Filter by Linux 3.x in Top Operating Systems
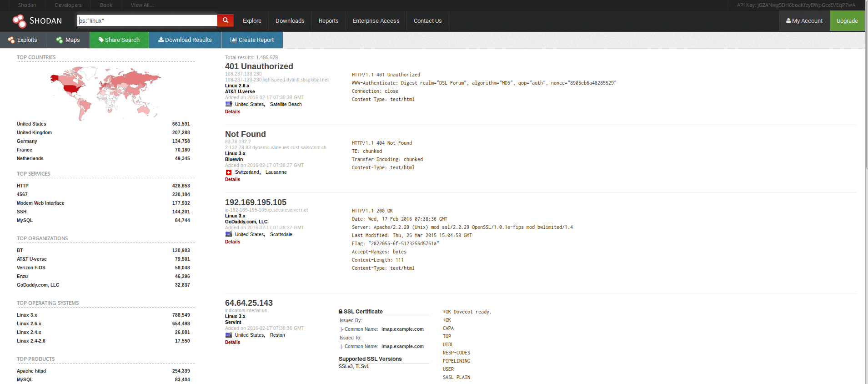Viewport: 868px width, 384px height. pyautogui.click(x=27, y=315)
